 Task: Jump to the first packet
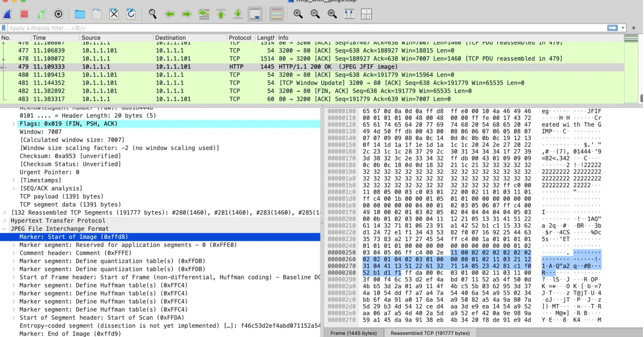click(x=221, y=14)
